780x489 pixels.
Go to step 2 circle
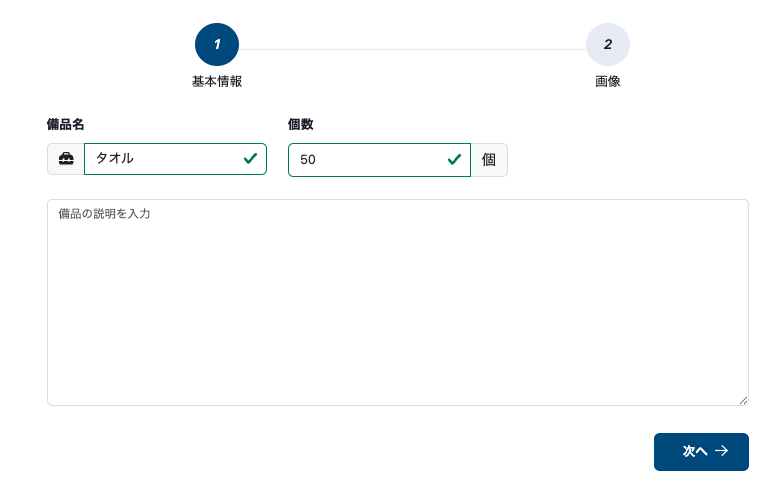[x=608, y=44]
